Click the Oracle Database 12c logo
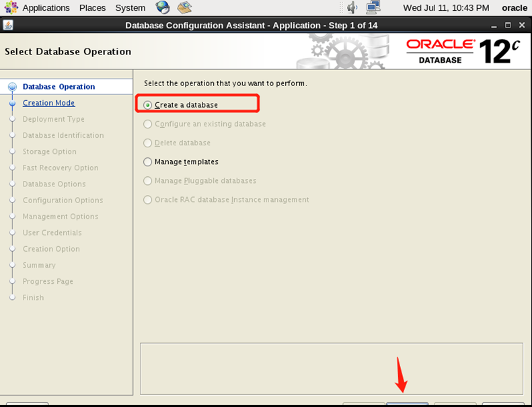This screenshot has height=407, width=532. click(463, 51)
